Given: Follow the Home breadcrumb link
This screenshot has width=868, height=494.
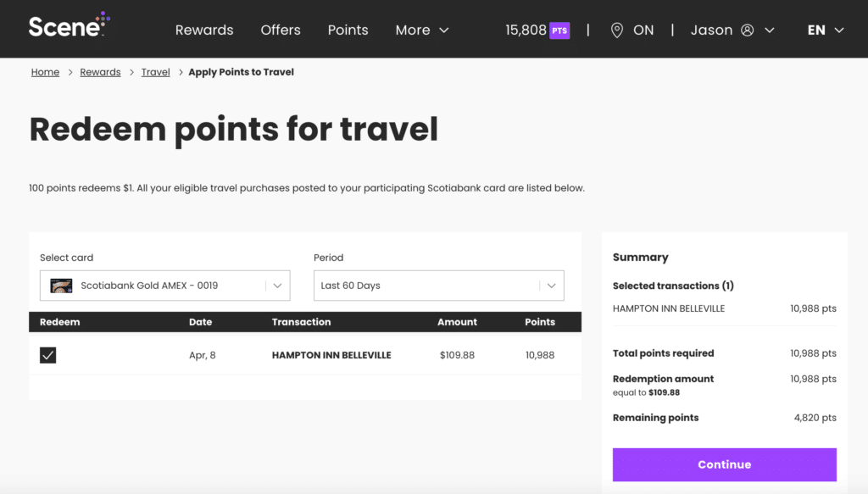Looking at the screenshot, I should pyautogui.click(x=45, y=72).
